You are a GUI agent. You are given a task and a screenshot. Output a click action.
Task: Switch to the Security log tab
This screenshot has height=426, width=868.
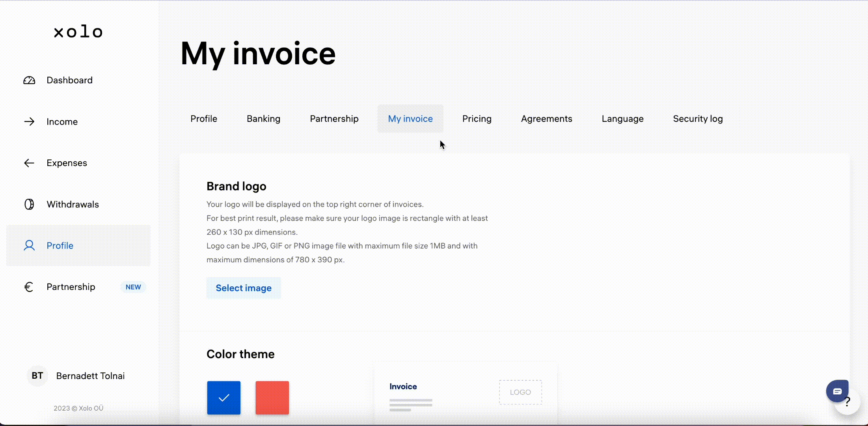click(x=698, y=119)
